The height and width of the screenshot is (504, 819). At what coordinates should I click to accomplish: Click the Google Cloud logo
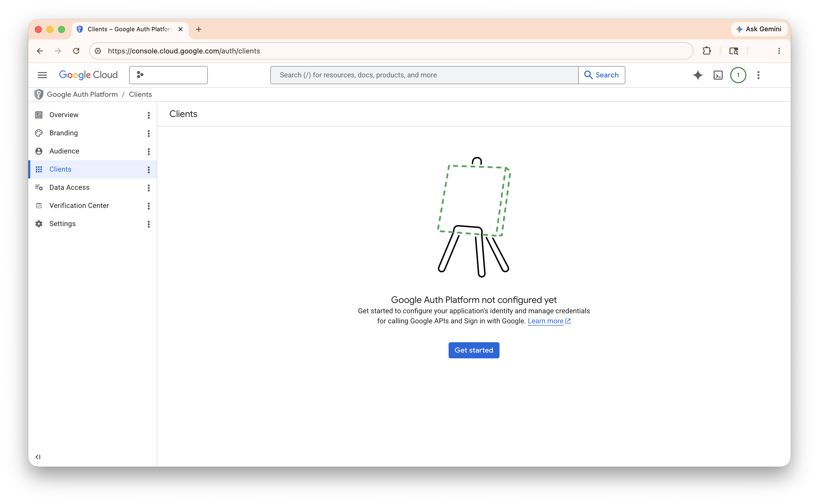point(88,75)
